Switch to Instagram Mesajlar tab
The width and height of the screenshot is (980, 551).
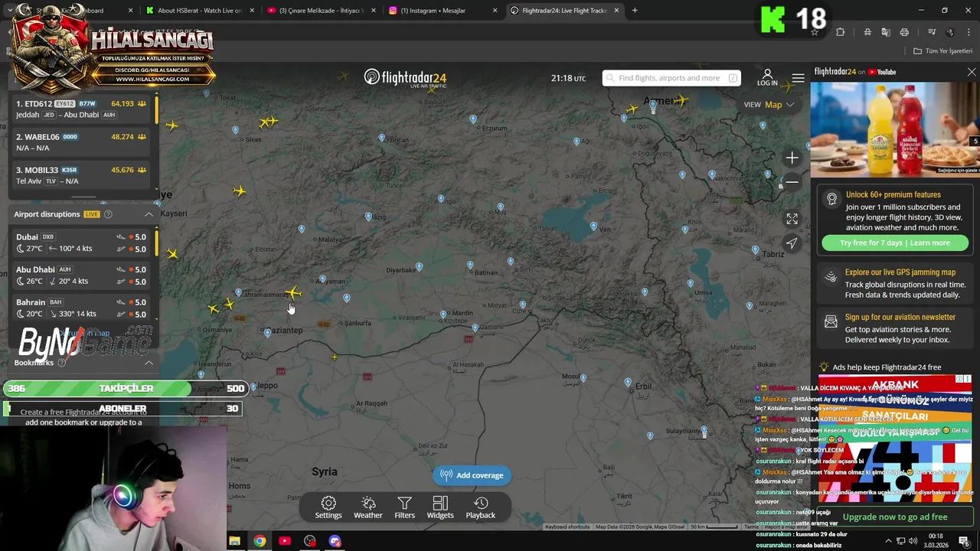point(443,11)
